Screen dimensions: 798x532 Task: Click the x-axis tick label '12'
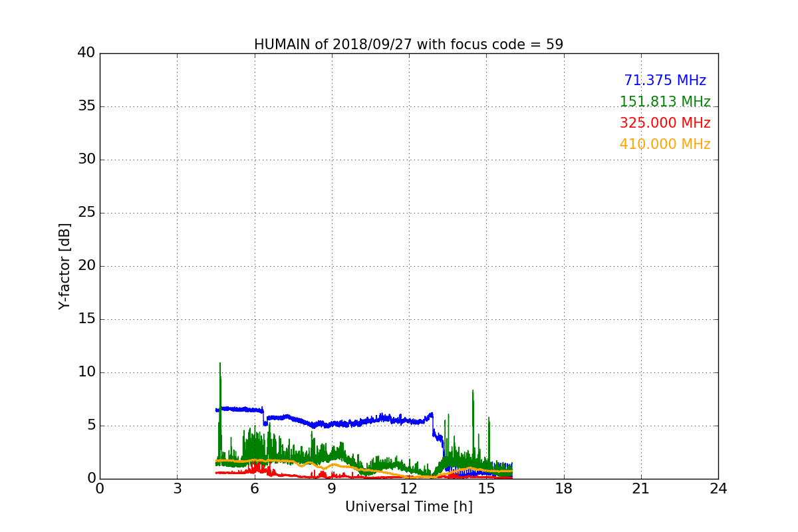(409, 489)
